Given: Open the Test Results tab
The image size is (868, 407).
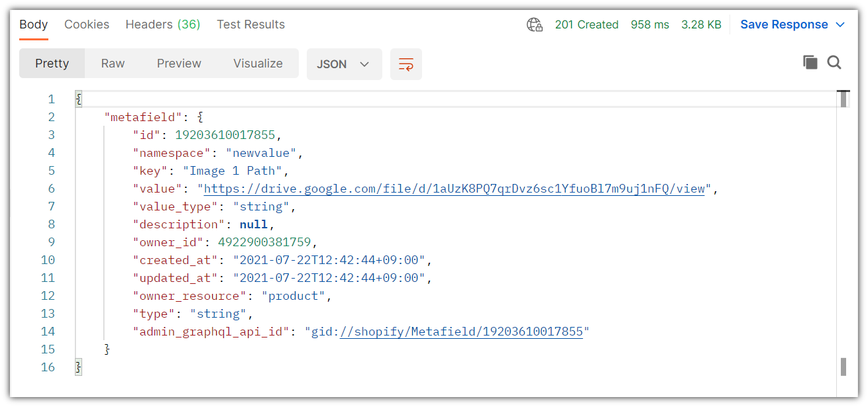Looking at the screenshot, I should pos(250,24).
